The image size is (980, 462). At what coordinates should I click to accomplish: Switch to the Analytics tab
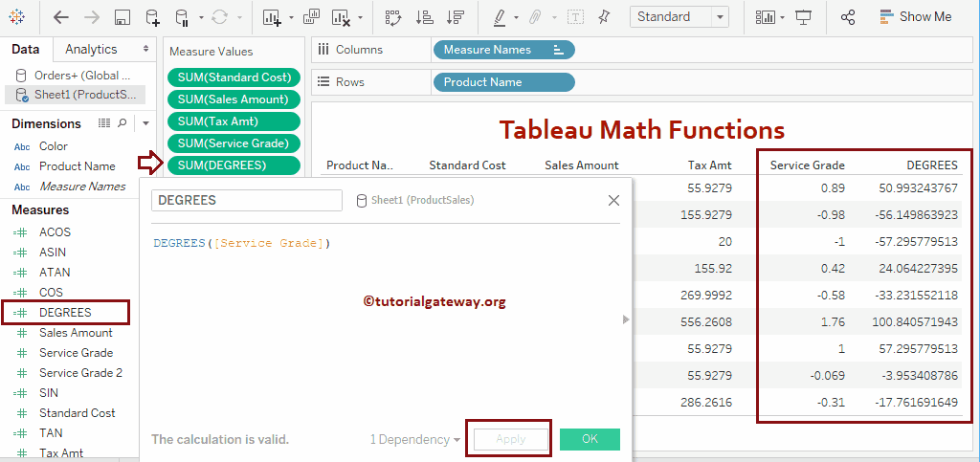pos(91,50)
